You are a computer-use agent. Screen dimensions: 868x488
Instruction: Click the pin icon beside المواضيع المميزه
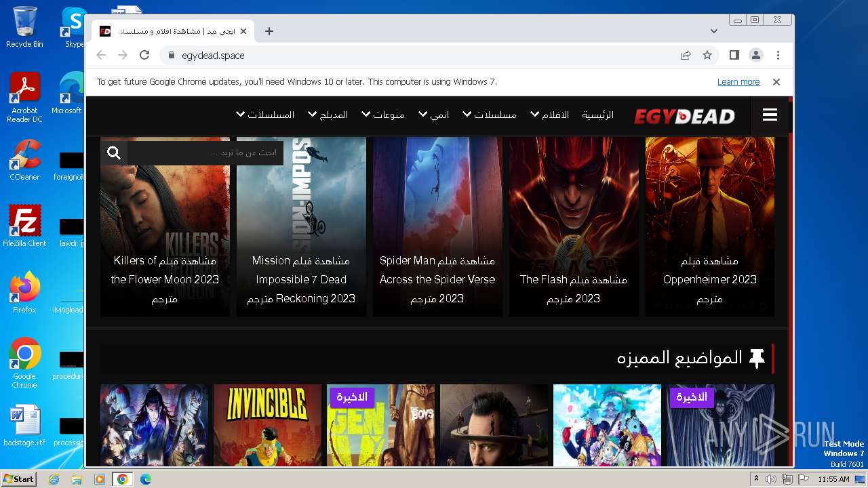(x=757, y=359)
